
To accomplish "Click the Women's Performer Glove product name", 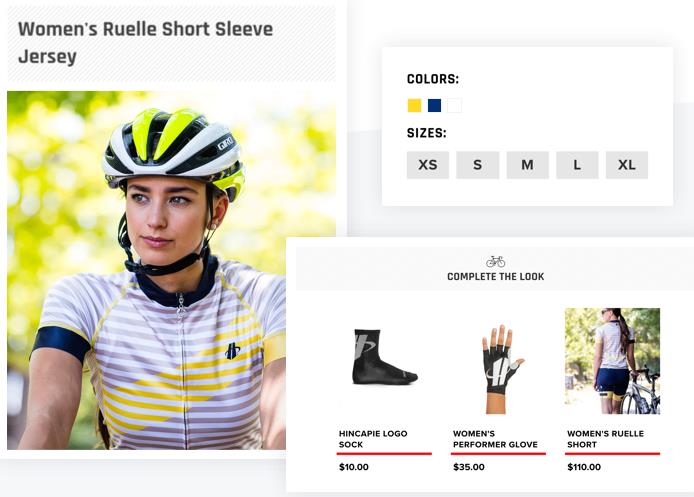I will (495, 439).
